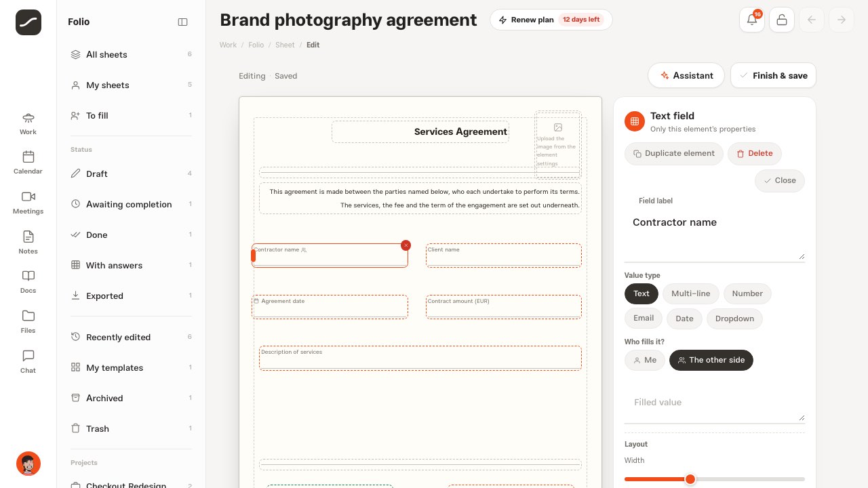Set value type to Number

pos(747,293)
